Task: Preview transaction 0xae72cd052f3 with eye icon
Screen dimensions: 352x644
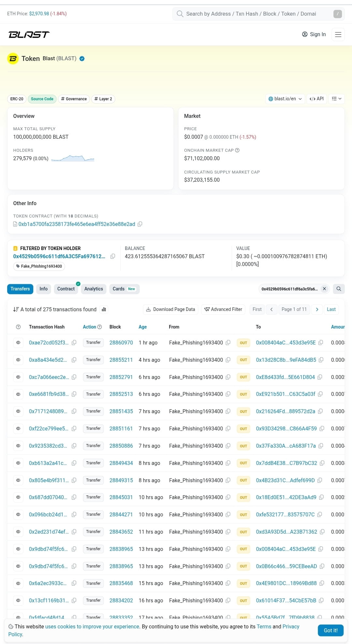Action: tap(18, 343)
